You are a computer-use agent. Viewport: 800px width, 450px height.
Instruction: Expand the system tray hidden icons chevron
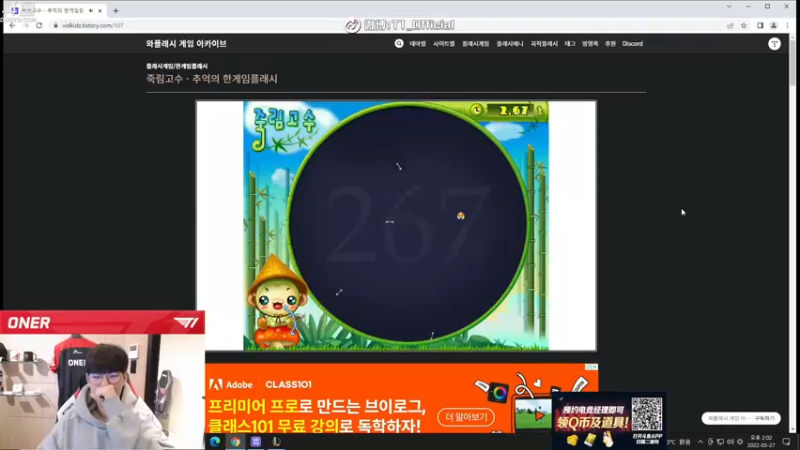[x=700, y=442]
